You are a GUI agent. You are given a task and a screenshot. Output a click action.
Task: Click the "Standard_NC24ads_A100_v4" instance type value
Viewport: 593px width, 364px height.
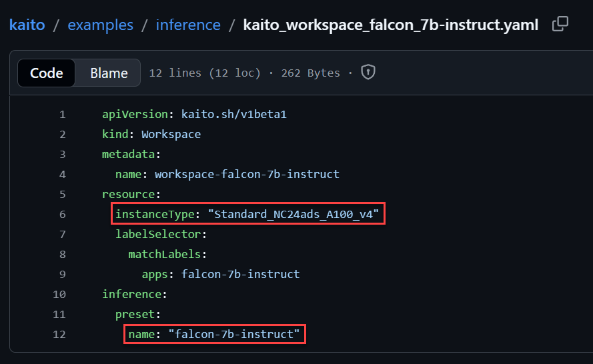[x=293, y=214]
